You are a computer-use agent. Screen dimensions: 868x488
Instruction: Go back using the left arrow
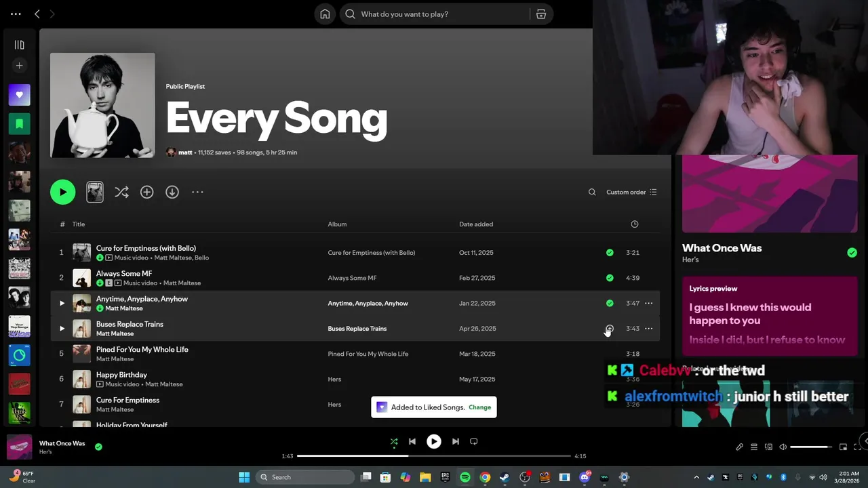[37, 14]
